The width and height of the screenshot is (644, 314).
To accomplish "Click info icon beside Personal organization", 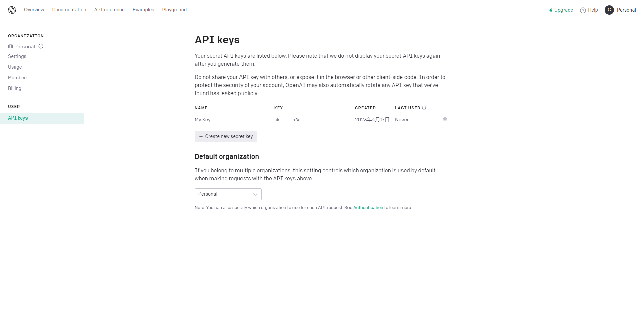I will pyautogui.click(x=41, y=46).
